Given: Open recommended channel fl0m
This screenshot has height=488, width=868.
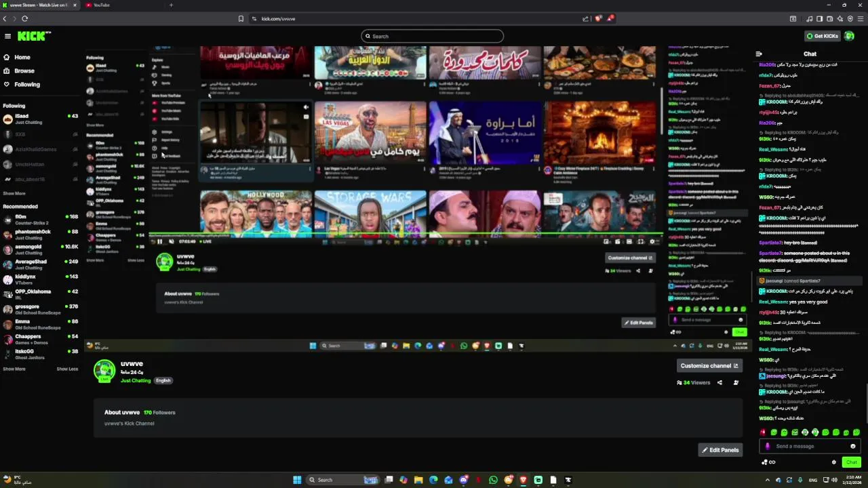Looking at the screenshot, I should coord(40,220).
